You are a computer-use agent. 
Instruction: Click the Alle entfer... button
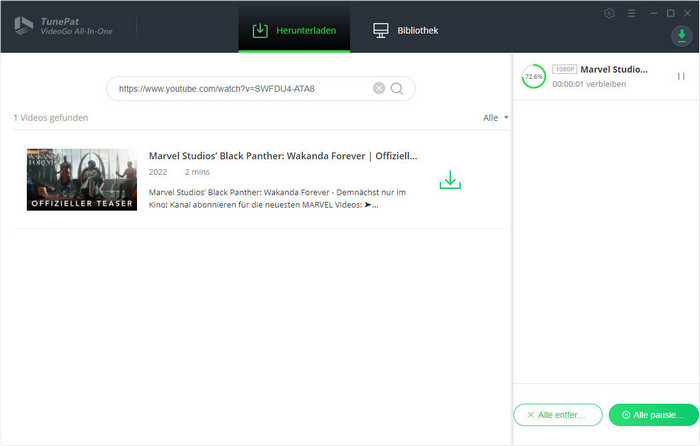tap(558, 415)
